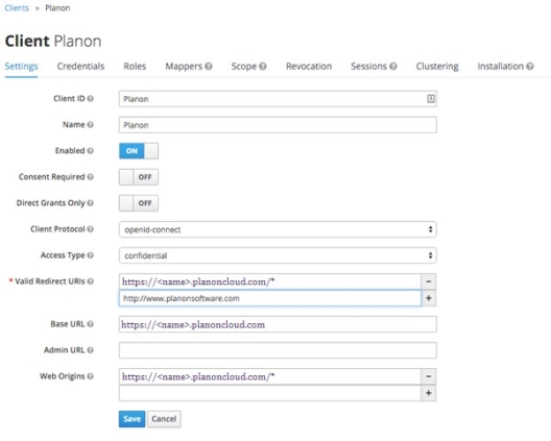Remove the first Valid Redirect URI with the minus button
This screenshot has height=441, width=551.
pyautogui.click(x=429, y=281)
